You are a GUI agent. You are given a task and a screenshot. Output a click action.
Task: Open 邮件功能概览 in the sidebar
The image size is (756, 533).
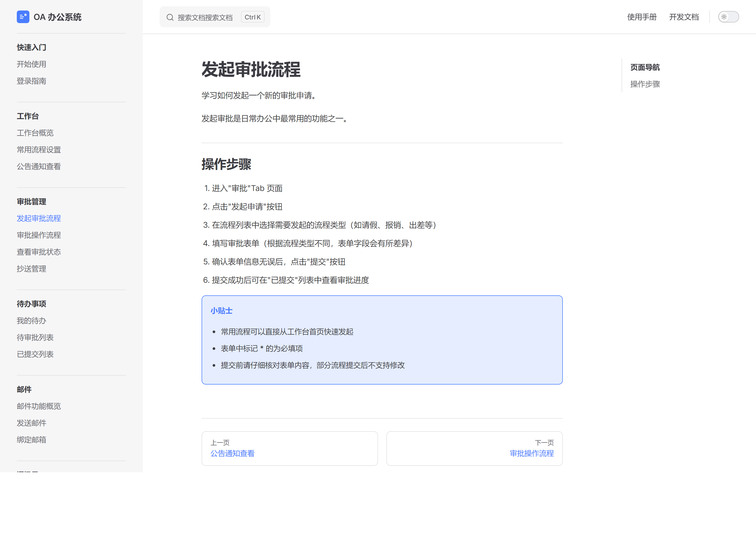click(39, 406)
